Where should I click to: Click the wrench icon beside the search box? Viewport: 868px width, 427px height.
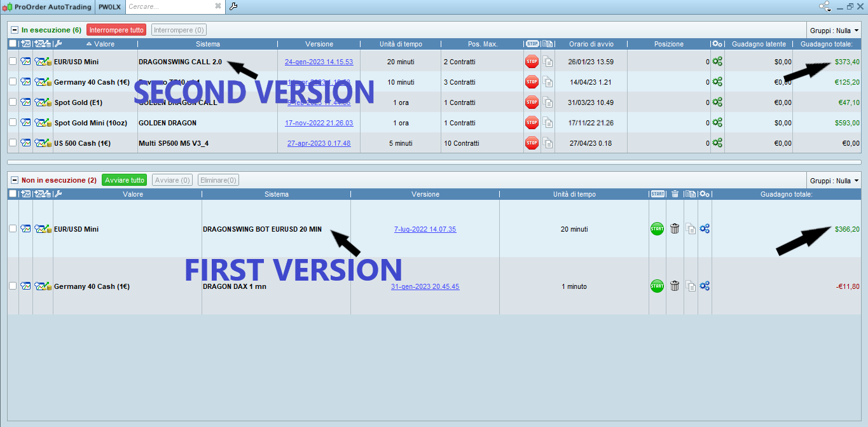(x=233, y=6)
